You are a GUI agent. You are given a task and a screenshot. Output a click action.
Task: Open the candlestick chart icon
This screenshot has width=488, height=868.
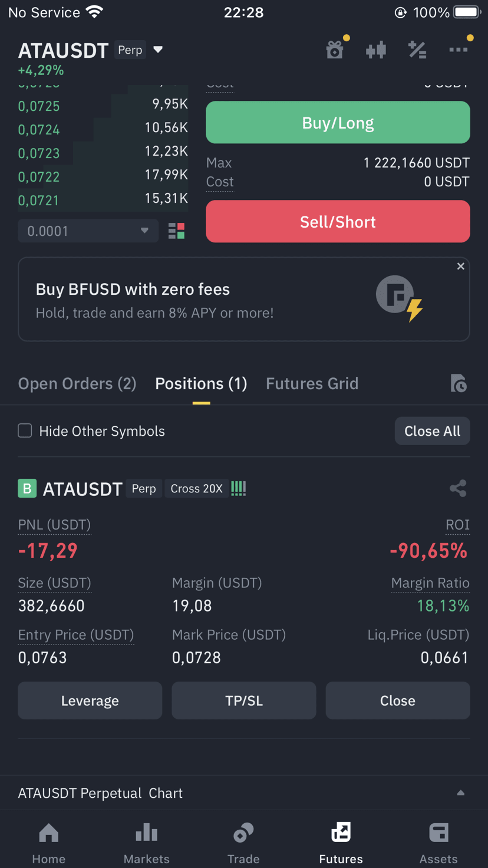tap(376, 50)
